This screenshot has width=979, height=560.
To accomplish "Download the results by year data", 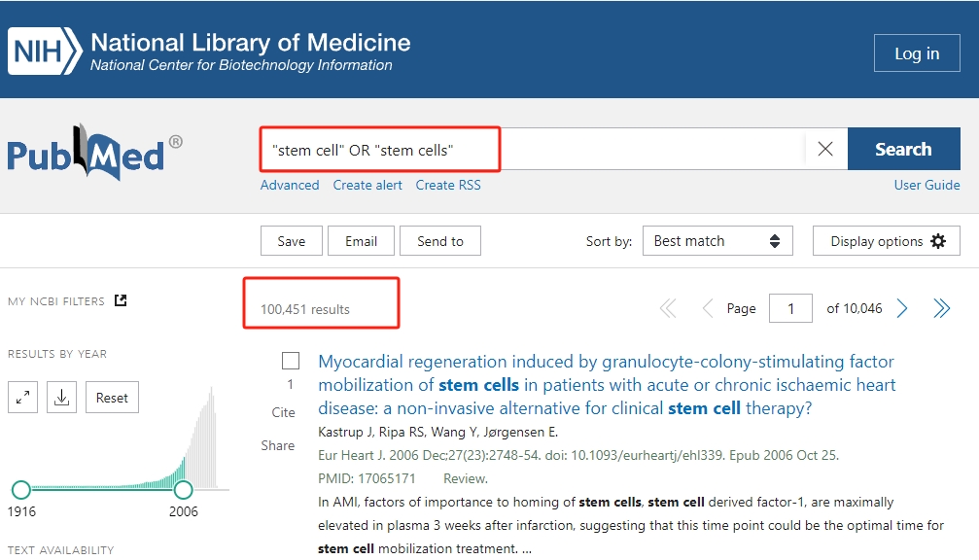I will coord(61,398).
